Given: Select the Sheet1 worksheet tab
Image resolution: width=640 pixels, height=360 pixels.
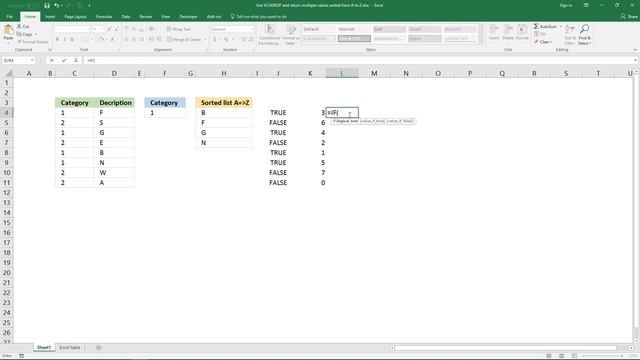Looking at the screenshot, I should (44, 348).
